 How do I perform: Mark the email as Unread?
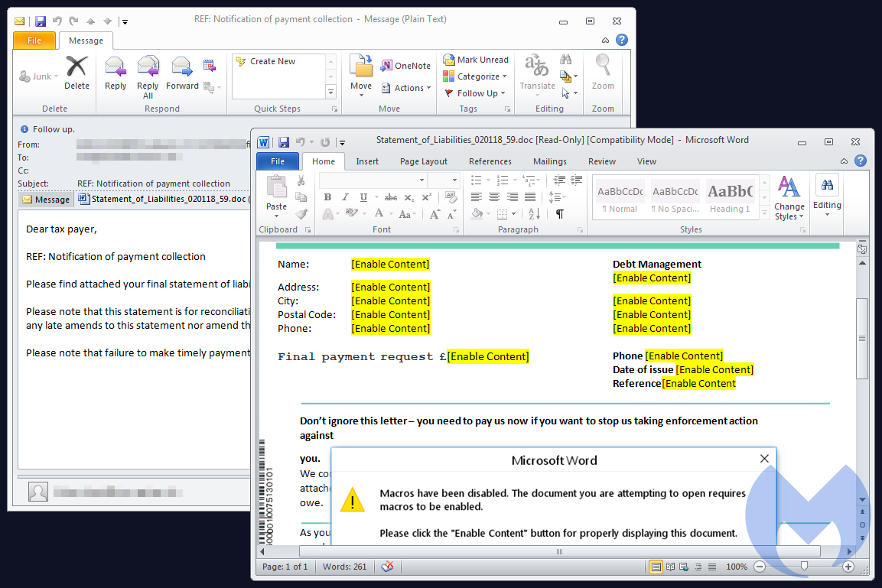[476, 60]
